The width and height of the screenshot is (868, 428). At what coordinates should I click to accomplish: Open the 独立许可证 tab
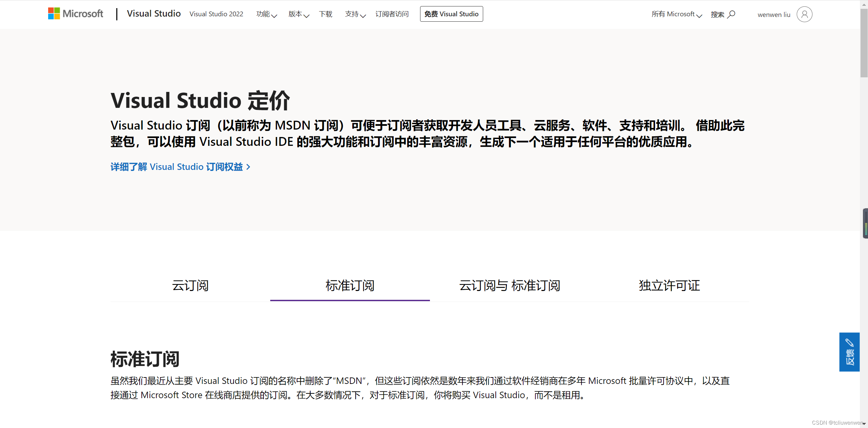669,286
